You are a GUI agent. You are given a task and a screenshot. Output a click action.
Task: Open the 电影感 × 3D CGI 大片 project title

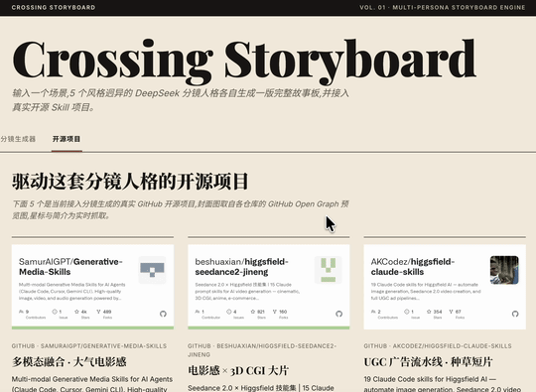(238, 370)
